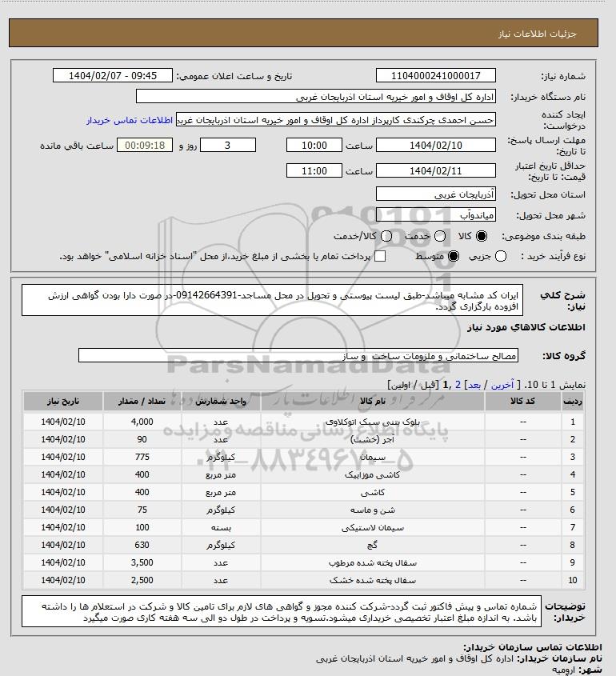Click the remaining time 00:09:18 field
The width and height of the screenshot is (616, 676).
pyautogui.click(x=145, y=145)
